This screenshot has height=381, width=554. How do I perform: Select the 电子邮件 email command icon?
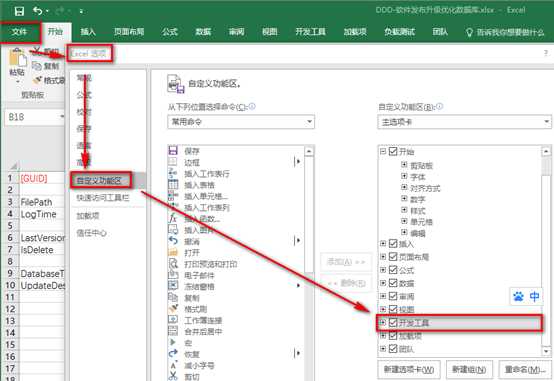tap(173, 275)
